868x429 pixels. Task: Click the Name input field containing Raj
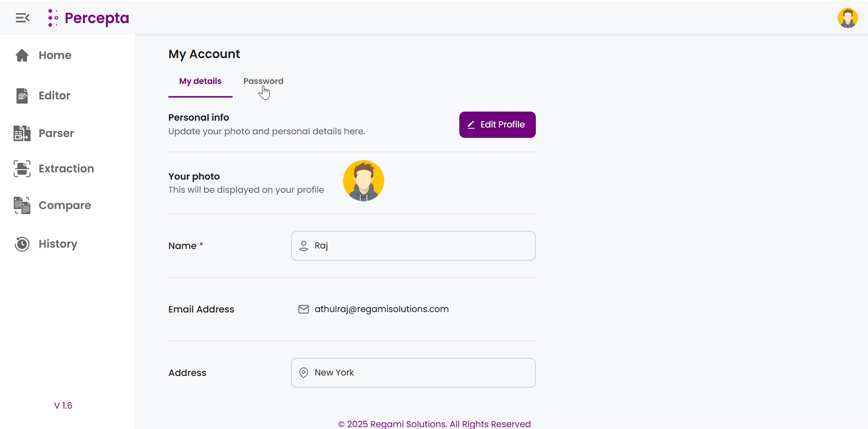[421, 246]
